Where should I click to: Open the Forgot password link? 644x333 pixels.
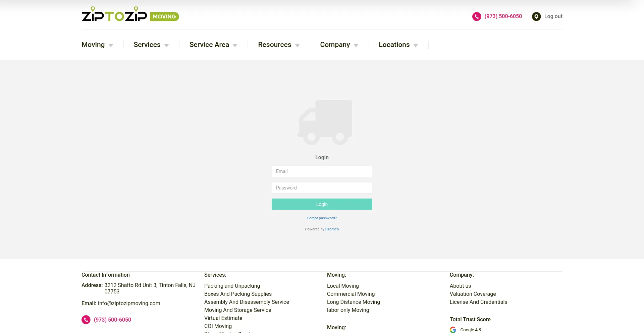pyautogui.click(x=322, y=218)
